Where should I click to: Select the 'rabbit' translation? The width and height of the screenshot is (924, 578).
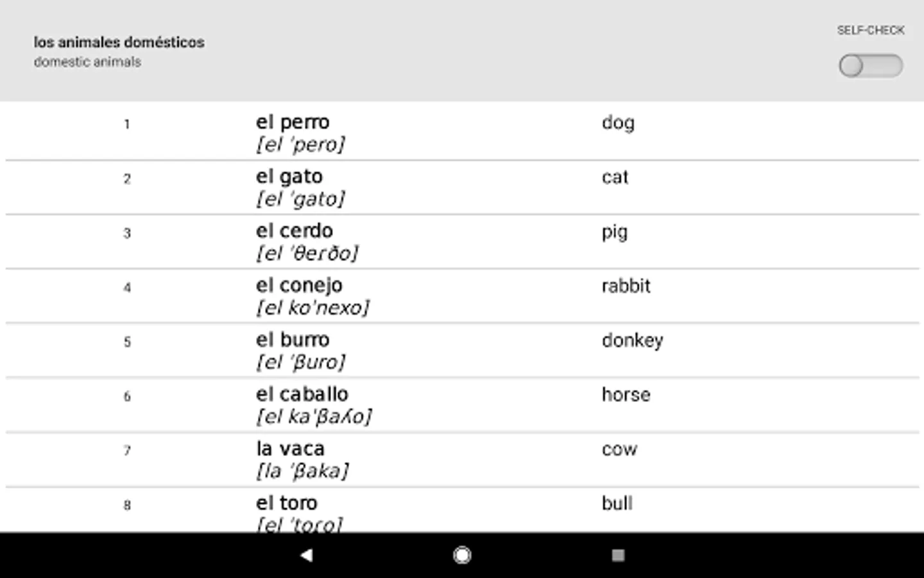pos(626,286)
